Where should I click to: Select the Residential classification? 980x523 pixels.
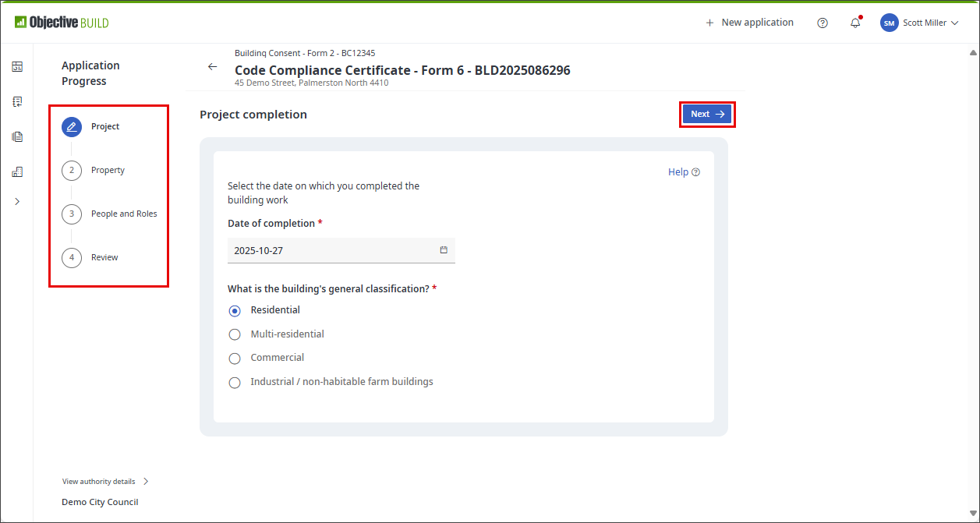pos(235,310)
